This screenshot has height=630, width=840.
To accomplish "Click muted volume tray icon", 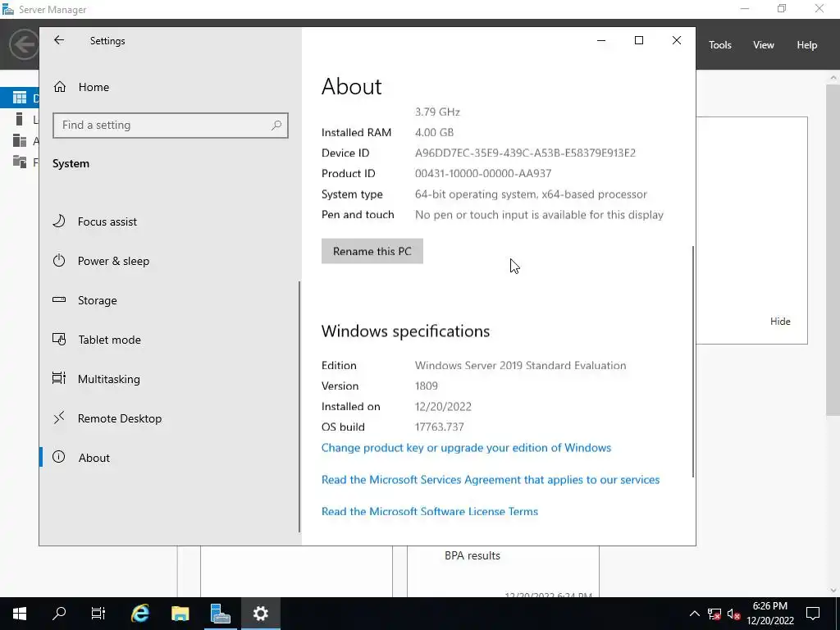I will 734,614.
